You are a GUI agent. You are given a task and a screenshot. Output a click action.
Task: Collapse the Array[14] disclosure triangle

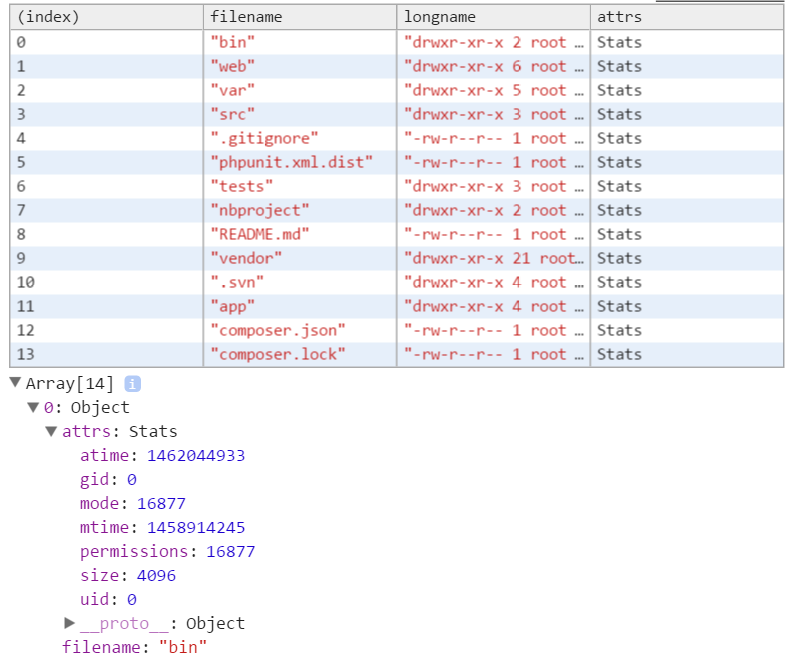coord(15,382)
